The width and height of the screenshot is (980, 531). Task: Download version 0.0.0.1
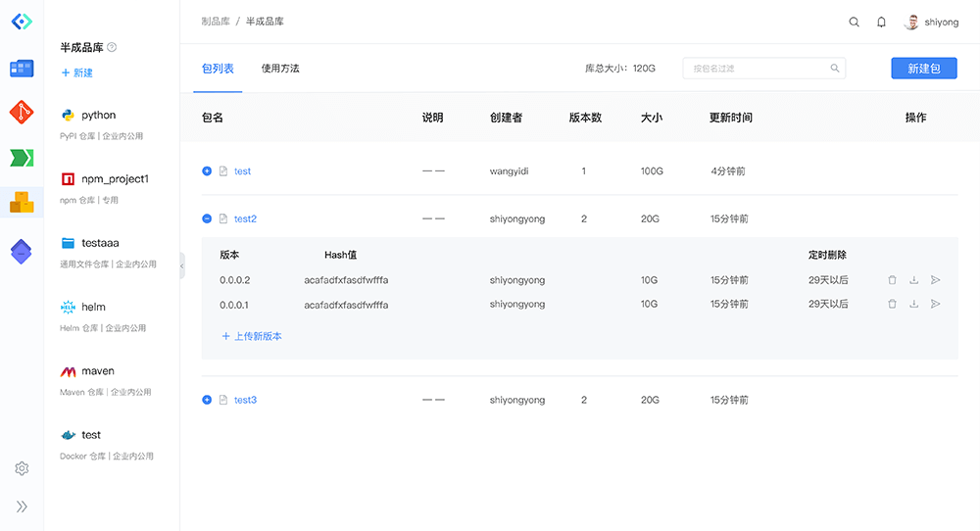[x=913, y=304]
